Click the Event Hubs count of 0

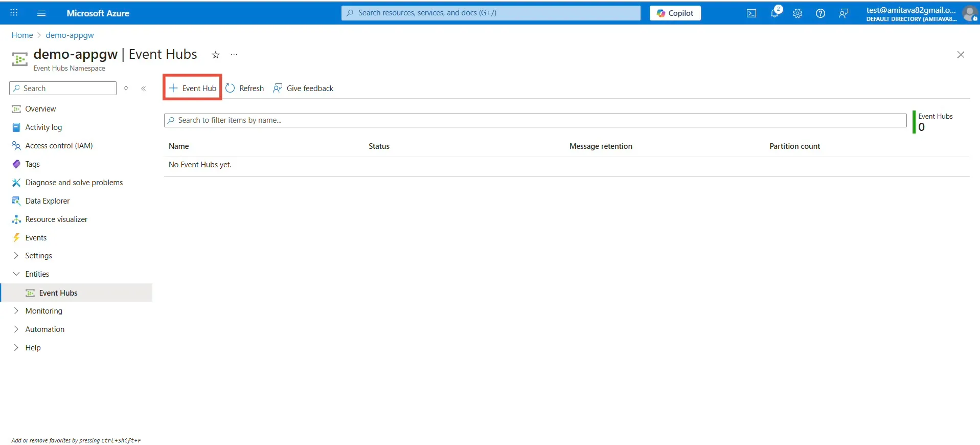coord(921,127)
